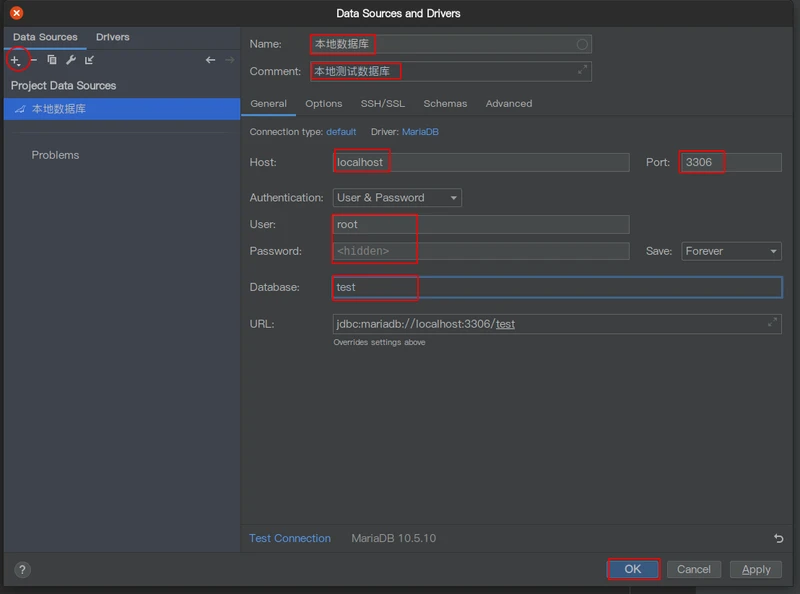
Task: Click into the Host field containing localhost
Action: pyautogui.click(x=481, y=162)
